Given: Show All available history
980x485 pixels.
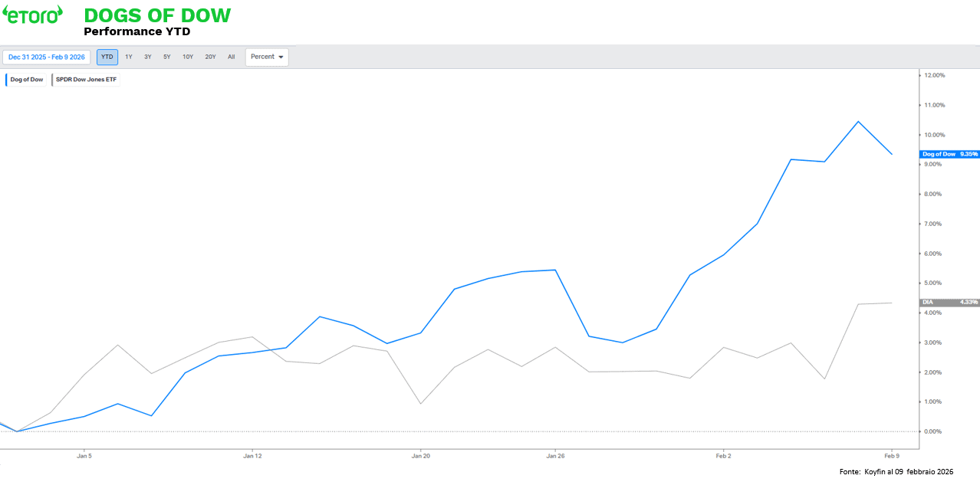Looking at the screenshot, I should [231, 57].
